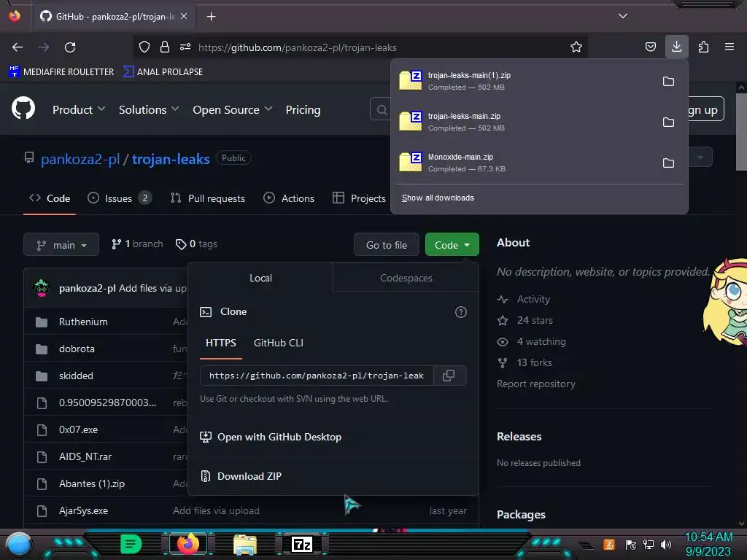Save page to Pocket icon
Screen dimensions: 747x560
pyautogui.click(x=650, y=47)
